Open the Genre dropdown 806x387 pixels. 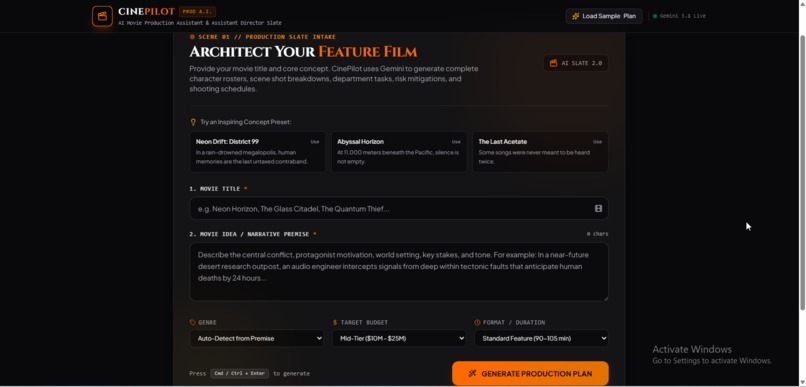257,338
